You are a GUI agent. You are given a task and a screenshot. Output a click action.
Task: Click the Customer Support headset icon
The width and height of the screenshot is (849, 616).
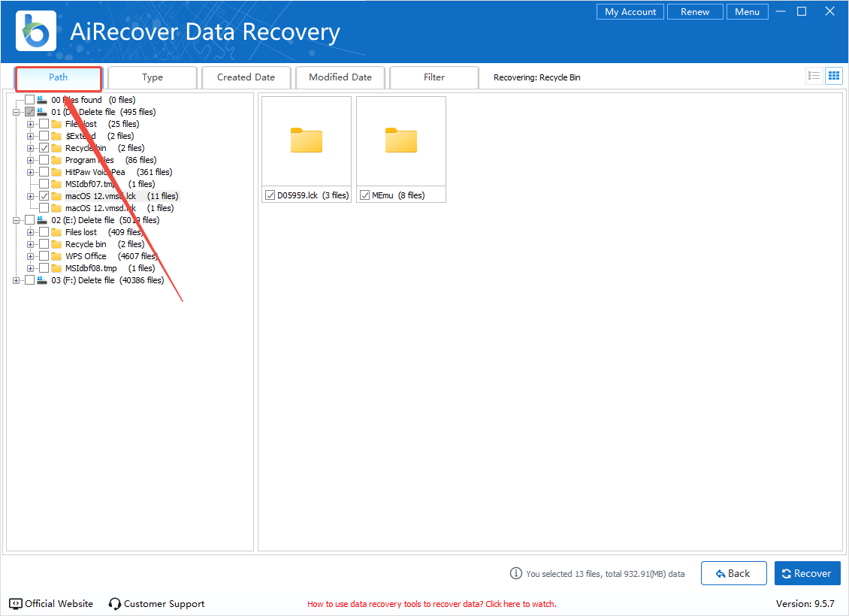click(x=115, y=603)
